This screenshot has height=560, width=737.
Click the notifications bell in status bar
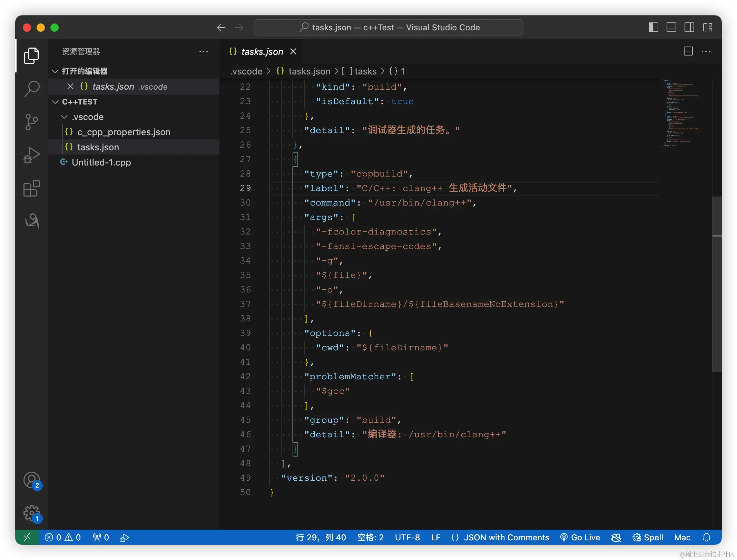tap(707, 537)
